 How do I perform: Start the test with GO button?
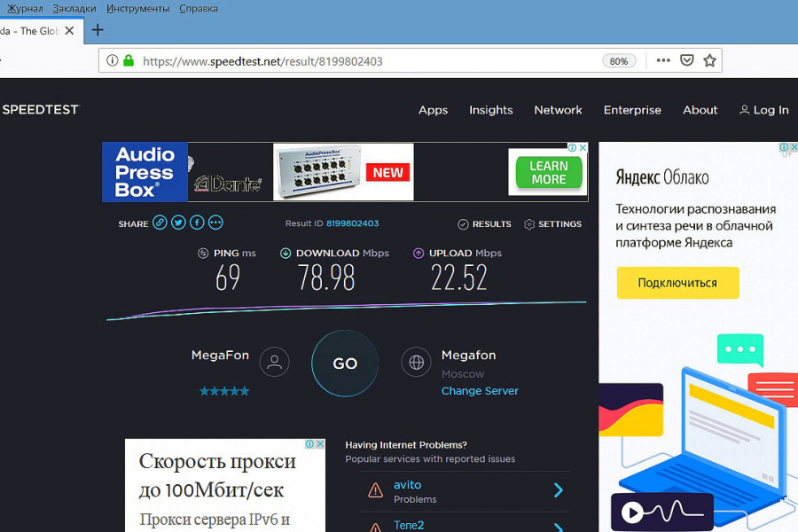[x=345, y=363]
